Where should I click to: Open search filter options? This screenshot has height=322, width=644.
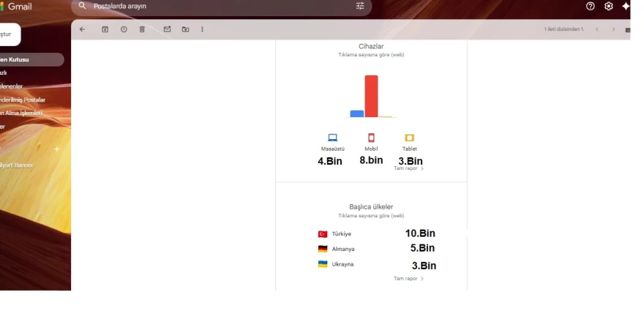click(x=360, y=6)
